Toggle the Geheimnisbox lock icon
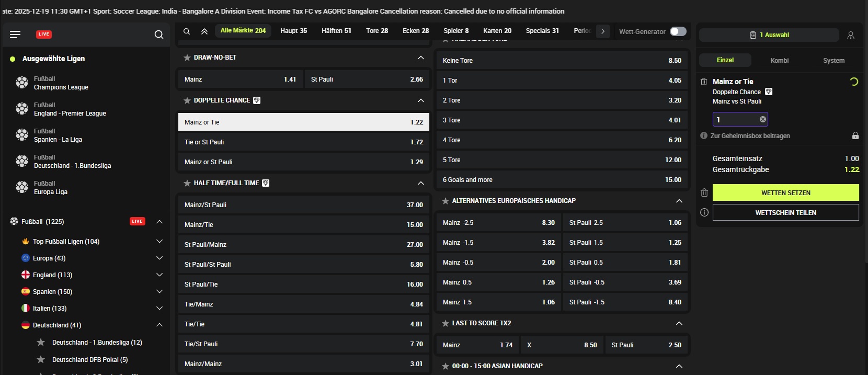This screenshot has height=375, width=868. [855, 135]
